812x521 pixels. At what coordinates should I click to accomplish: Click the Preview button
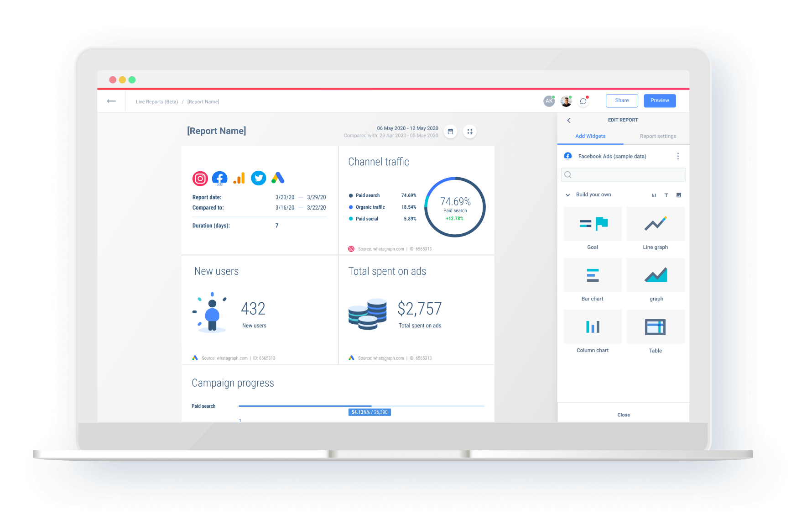click(660, 100)
